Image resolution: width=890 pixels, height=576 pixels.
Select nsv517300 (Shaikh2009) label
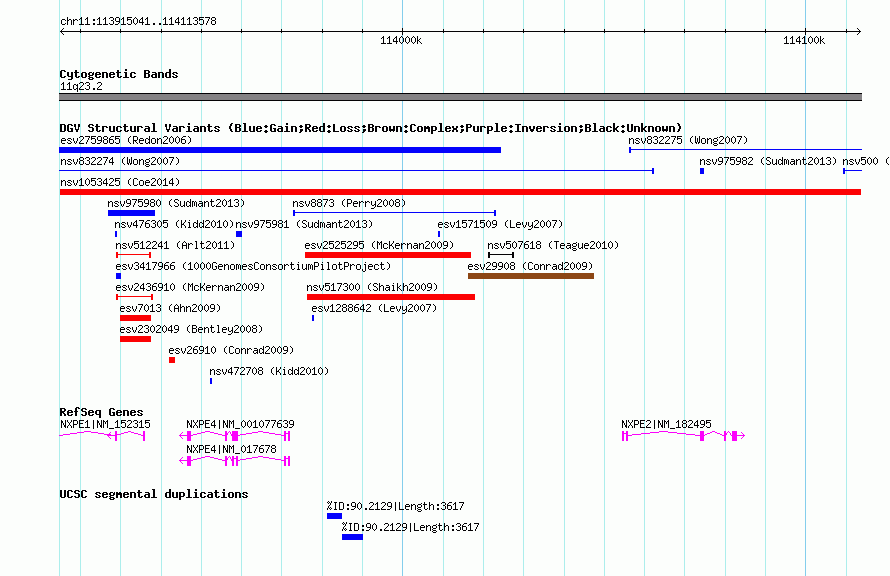(x=372, y=287)
